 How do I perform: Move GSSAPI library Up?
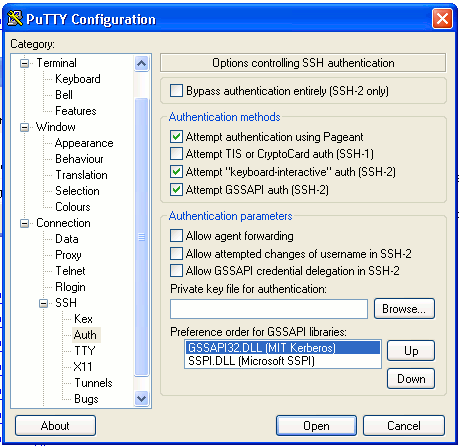tap(411, 351)
